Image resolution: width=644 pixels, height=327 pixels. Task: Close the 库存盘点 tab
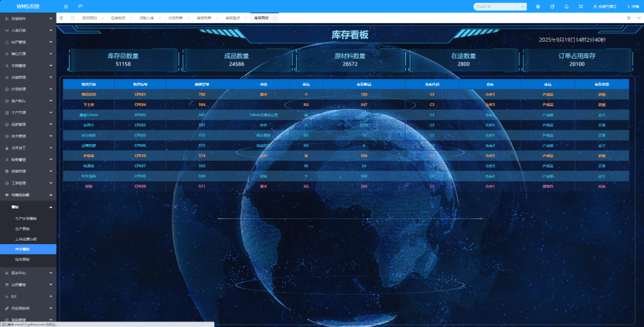(246, 18)
